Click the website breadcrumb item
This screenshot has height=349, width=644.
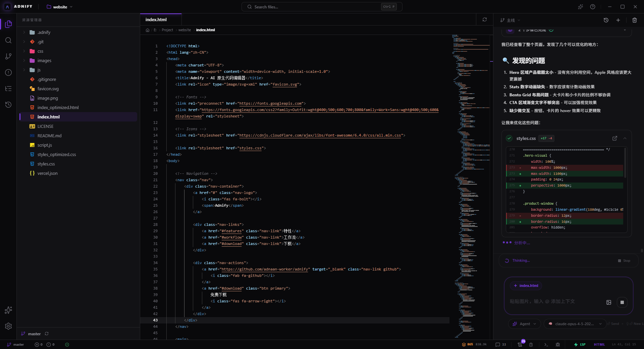(184, 30)
